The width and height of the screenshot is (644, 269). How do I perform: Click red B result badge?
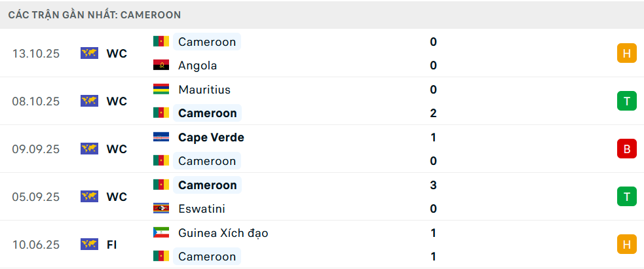626,149
